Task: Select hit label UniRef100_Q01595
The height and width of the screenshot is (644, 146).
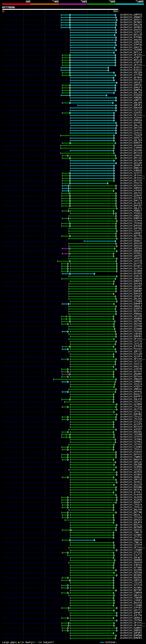Action: coord(131,570)
